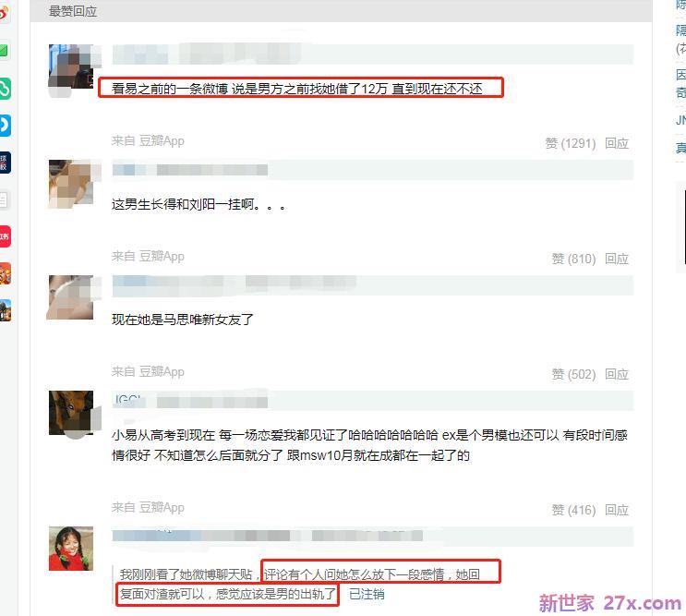Like the comment with 赞 (1291)
The width and height of the screenshot is (686, 616).
click(570, 143)
